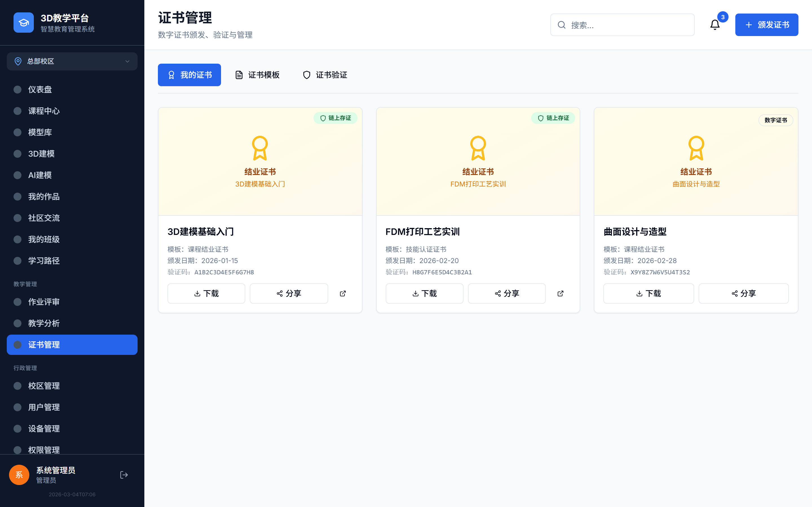Click the location pin icon beside 总部校区
The image size is (812, 507).
tap(18, 61)
